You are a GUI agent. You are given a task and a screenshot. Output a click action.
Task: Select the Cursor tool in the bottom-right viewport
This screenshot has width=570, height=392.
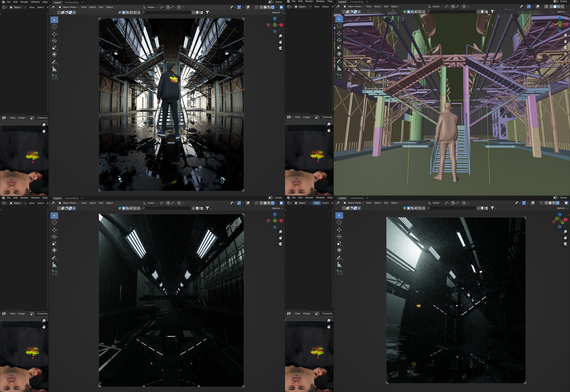coord(339,222)
